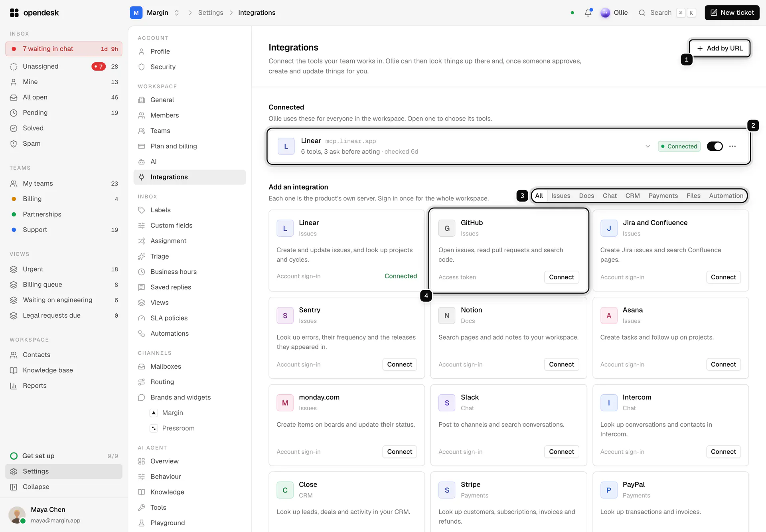This screenshot has width=766, height=532.
Task: Click the monday.com card M logo tile
Action: (x=285, y=403)
